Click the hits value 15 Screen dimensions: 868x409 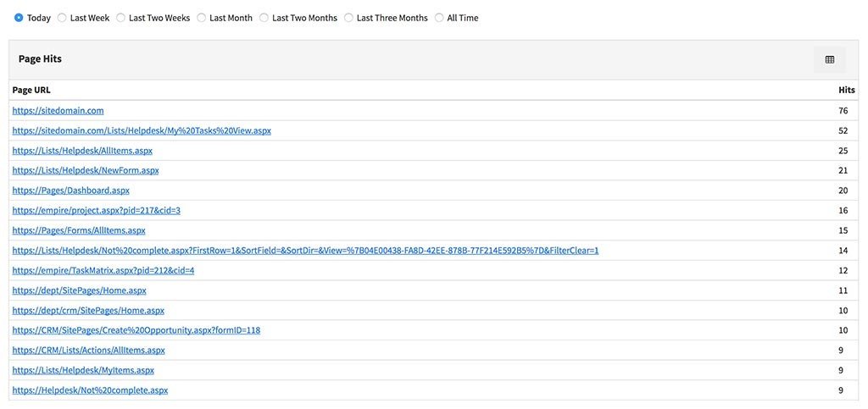coord(843,230)
